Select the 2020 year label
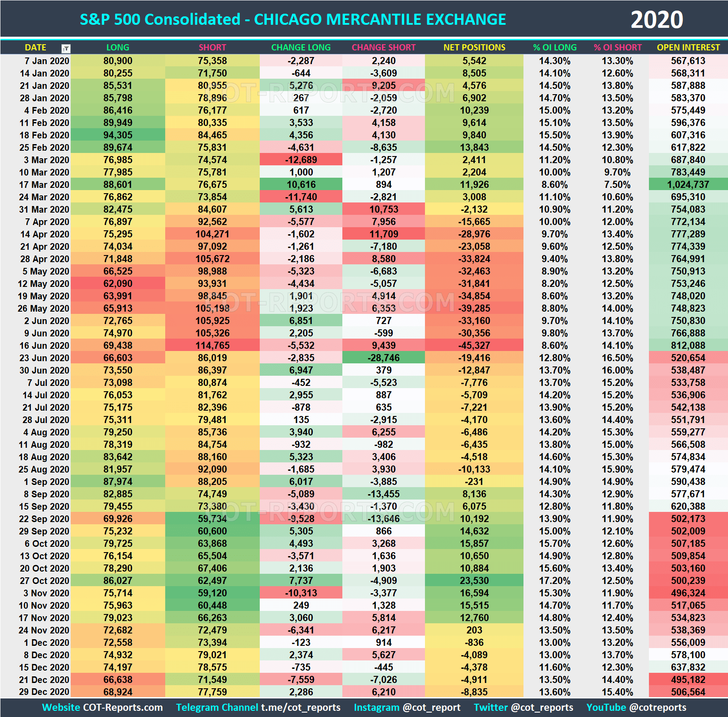728x717 pixels. 658,19
